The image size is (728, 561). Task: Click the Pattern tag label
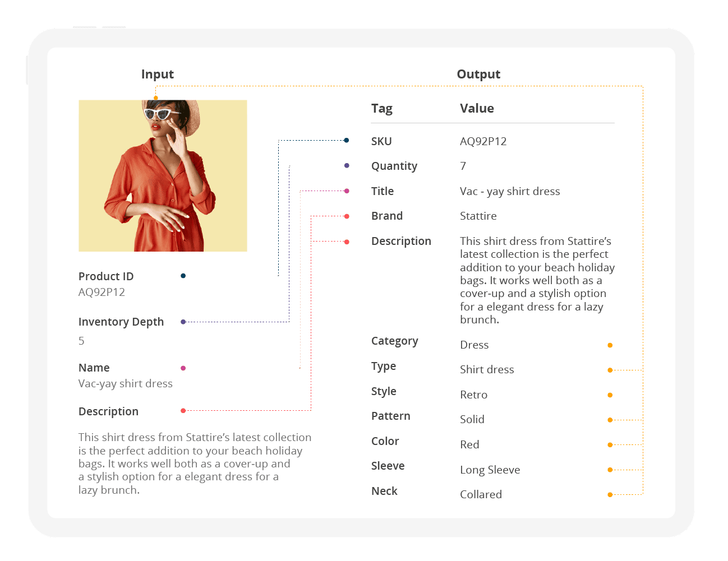pyautogui.click(x=391, y=416)
